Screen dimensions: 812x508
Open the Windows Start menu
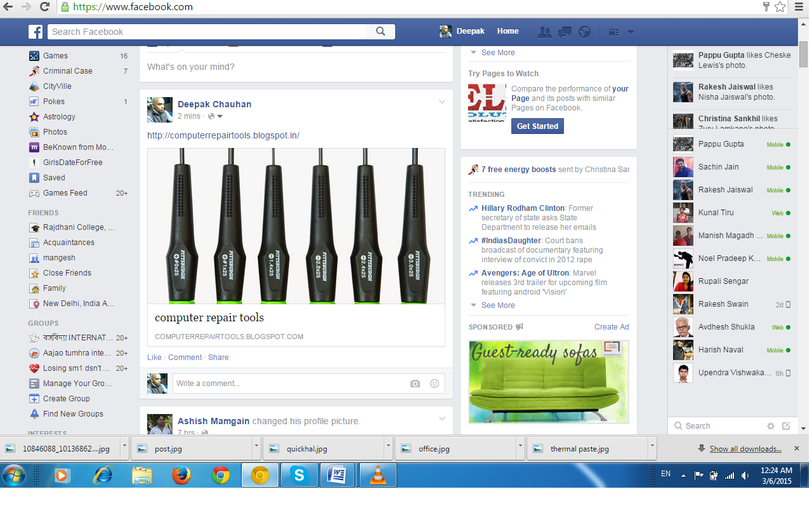point(13,474)
